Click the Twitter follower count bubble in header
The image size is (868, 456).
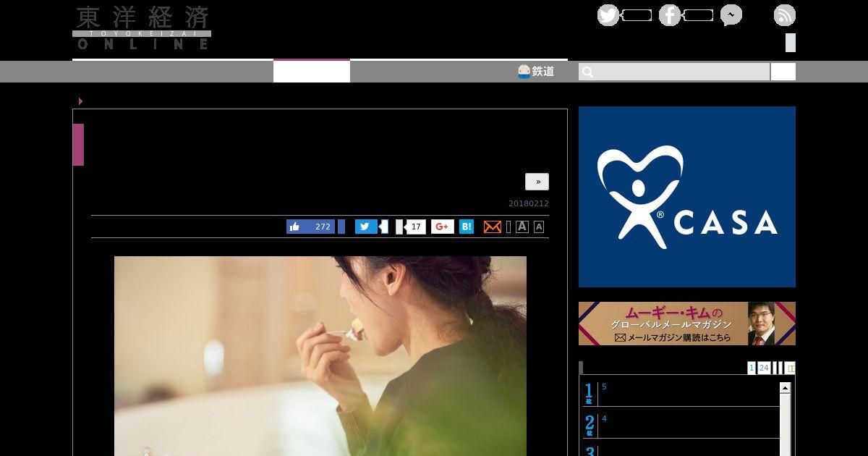[x=637, y=15]
